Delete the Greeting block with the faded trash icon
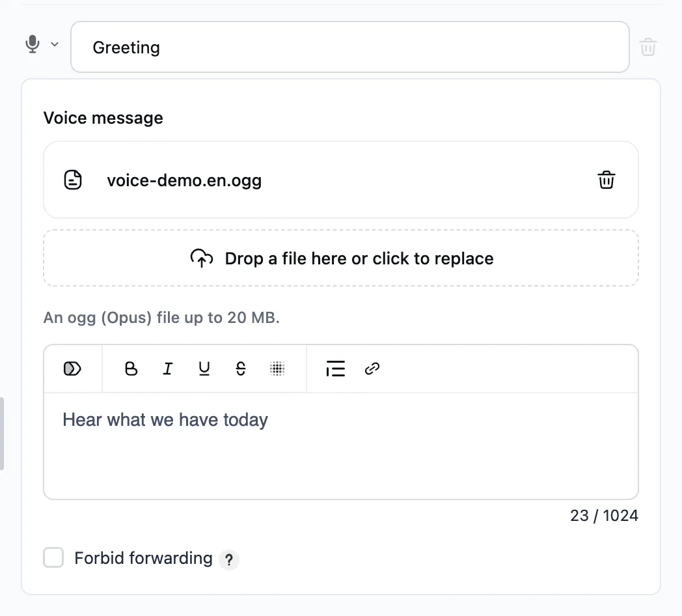 coord(648,47)
